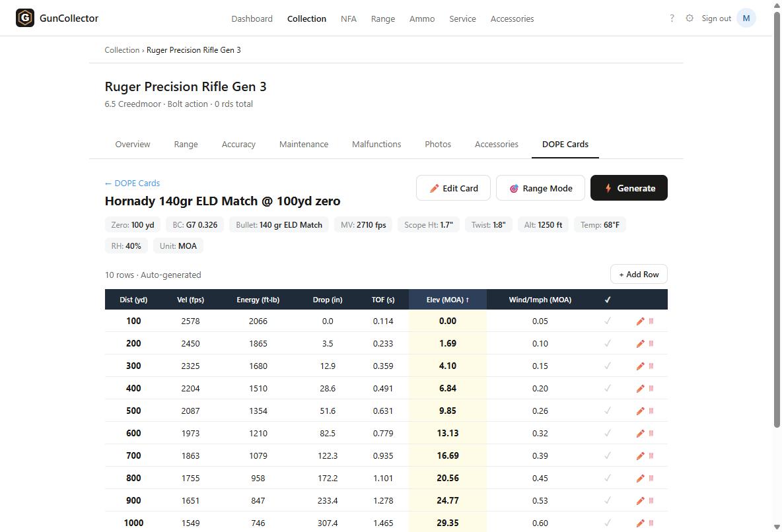Screen dimensions: 782x532
Task: Mark the 300 yd row as verified
Action: pos(608,366)
